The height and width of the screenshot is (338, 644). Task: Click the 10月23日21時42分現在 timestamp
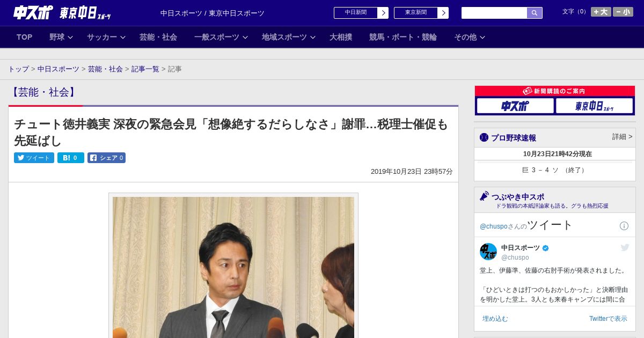tap(558, 154)
